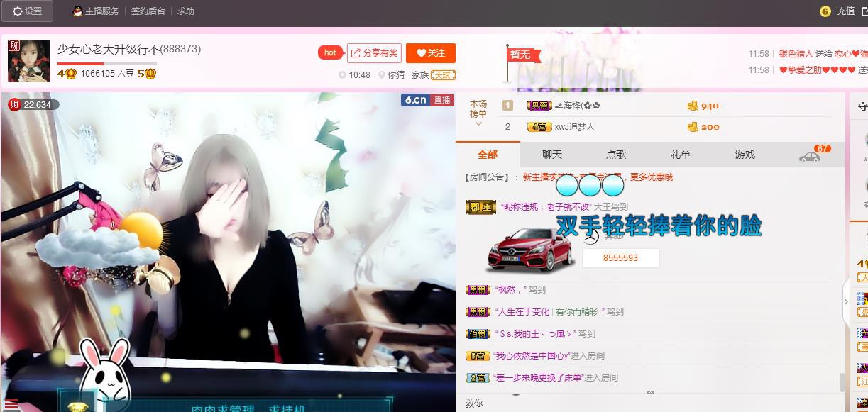
Task: Click the 2富 badge in chat
Action: coord(478,377)
